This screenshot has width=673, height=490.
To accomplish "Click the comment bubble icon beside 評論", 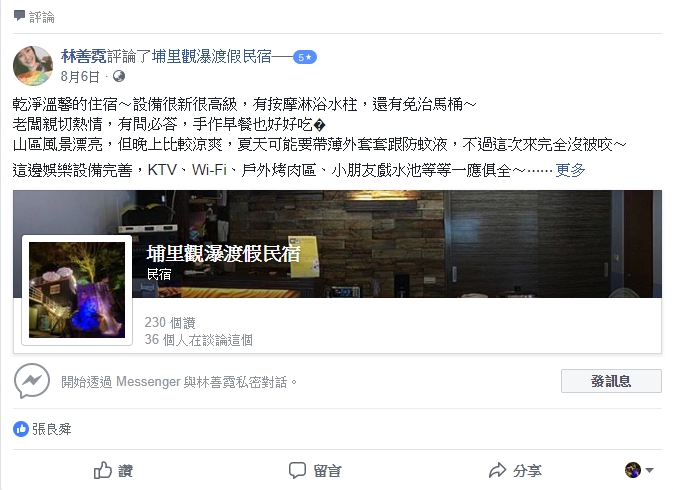I will (19, 16).
